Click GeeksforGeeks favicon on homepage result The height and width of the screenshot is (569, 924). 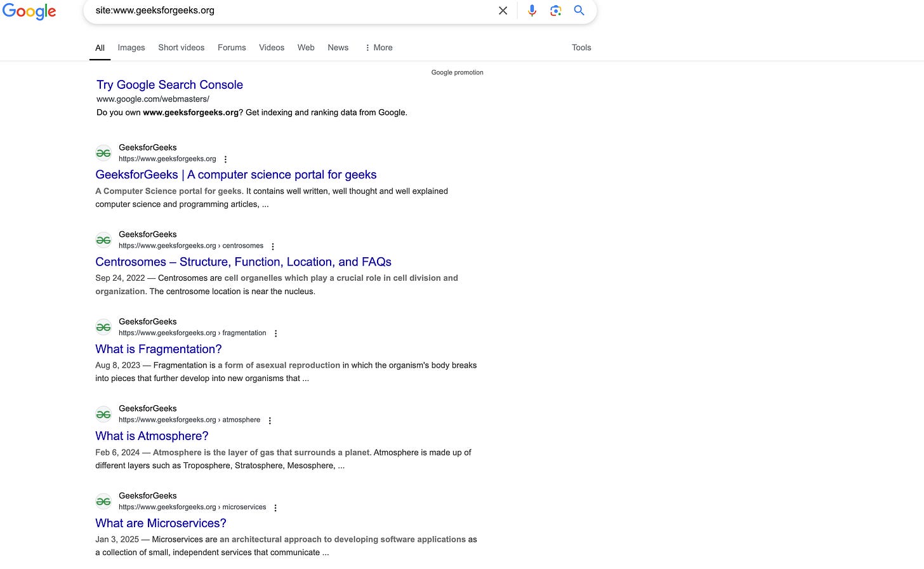pyautogui.click(x=103, y=153)
